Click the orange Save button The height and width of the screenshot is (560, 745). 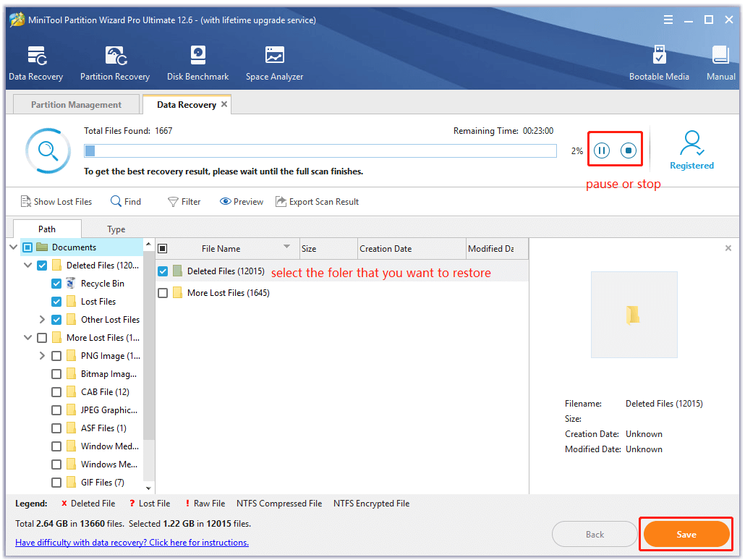point(686,535)
